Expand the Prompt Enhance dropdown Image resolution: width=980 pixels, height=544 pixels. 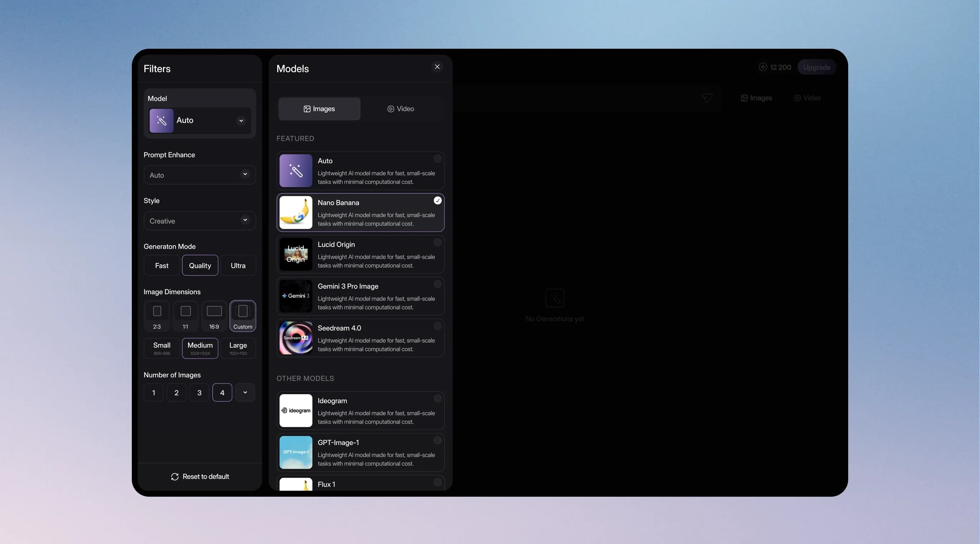(200, 175)
